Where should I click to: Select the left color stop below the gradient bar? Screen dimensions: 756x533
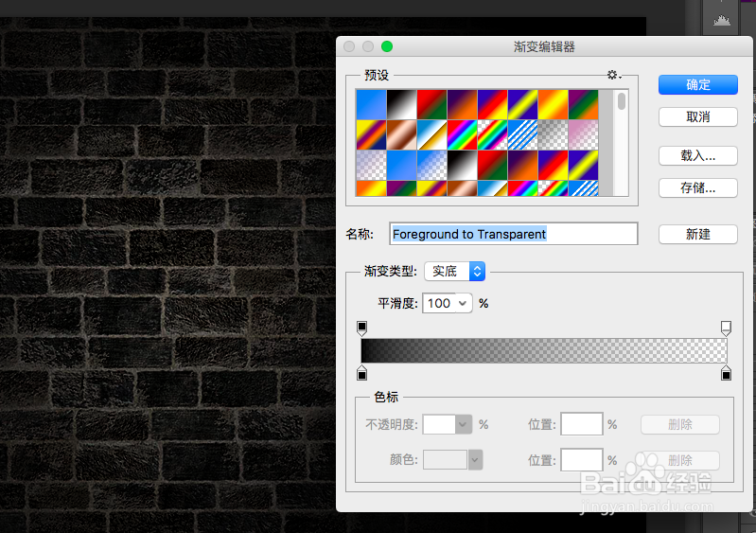[361, 373]
